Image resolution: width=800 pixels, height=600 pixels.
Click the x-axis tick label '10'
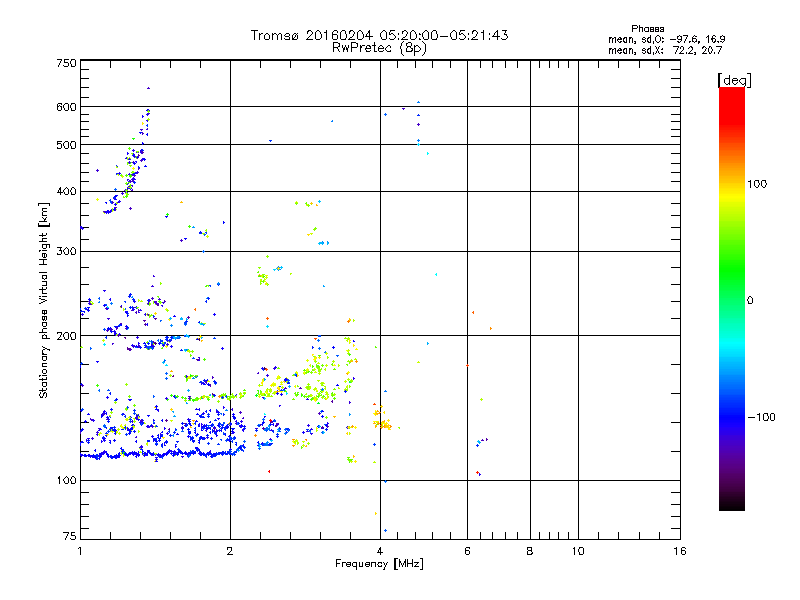coord(578,551)
